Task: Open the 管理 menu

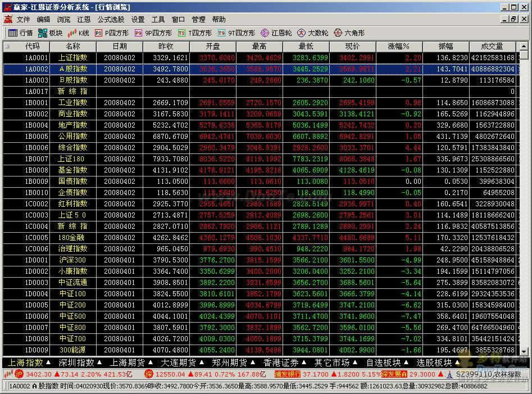Action: (198, 19)
